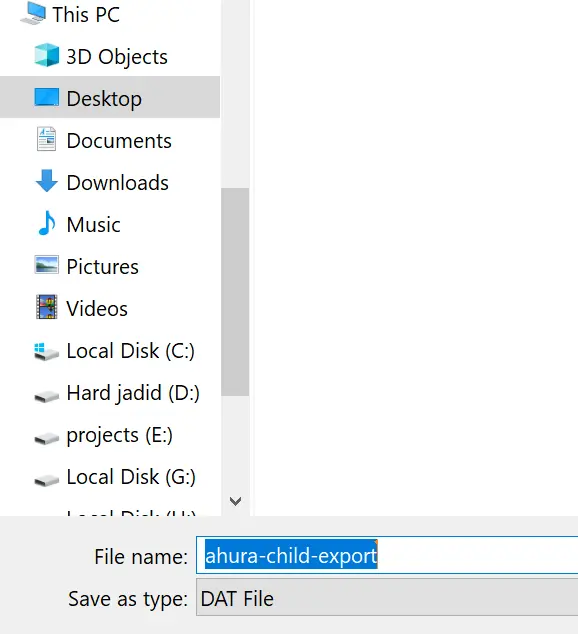This screenshot has height=634, width=578.
Task: Click the Pictures landscape icon
Action: [x=46, y=265]
